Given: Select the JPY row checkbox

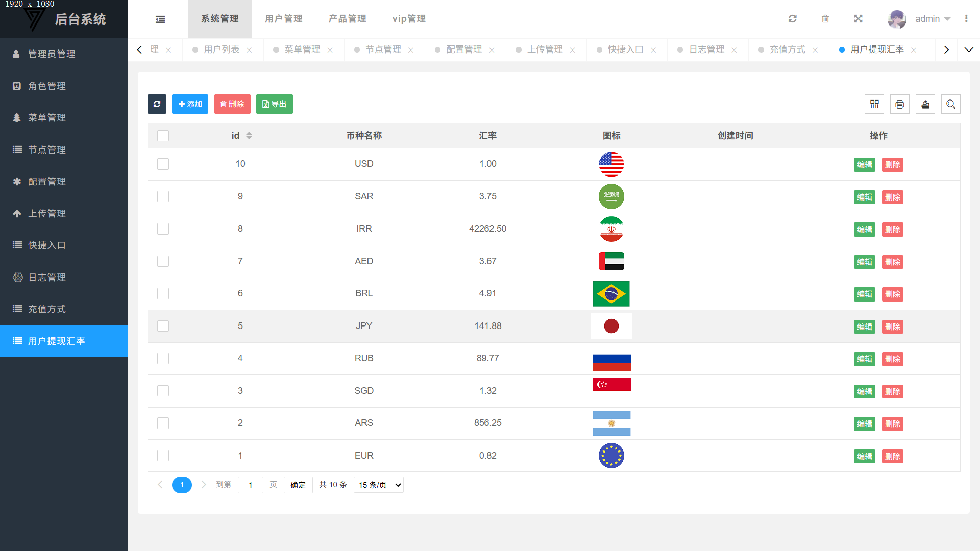Looking at the screenshot, I should click(163, 326).
